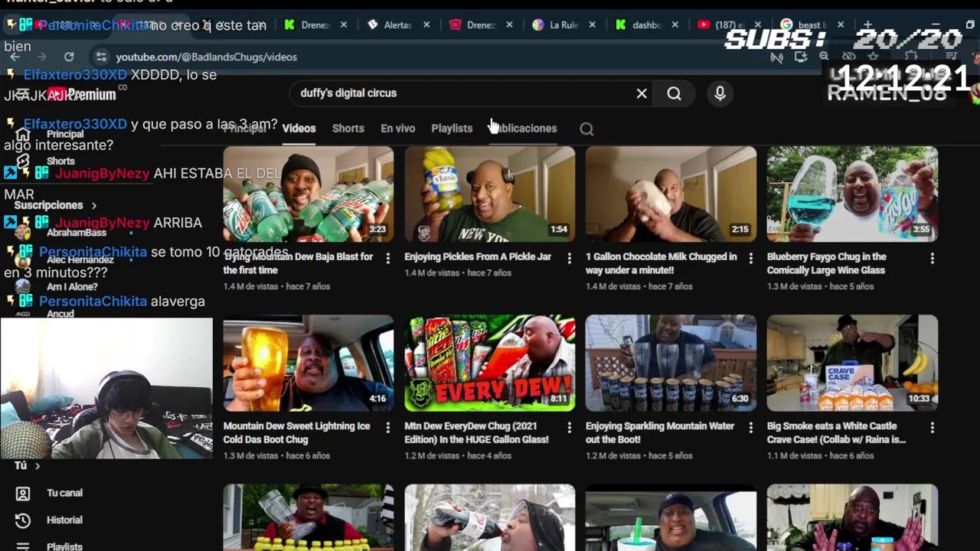Switch to the Videos channel tab

tap(299, 129)
